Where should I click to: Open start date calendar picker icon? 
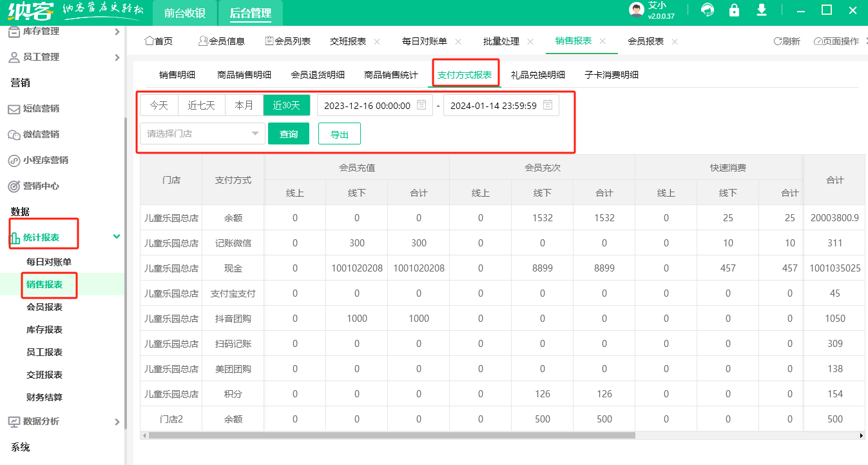tap(421, 105)
